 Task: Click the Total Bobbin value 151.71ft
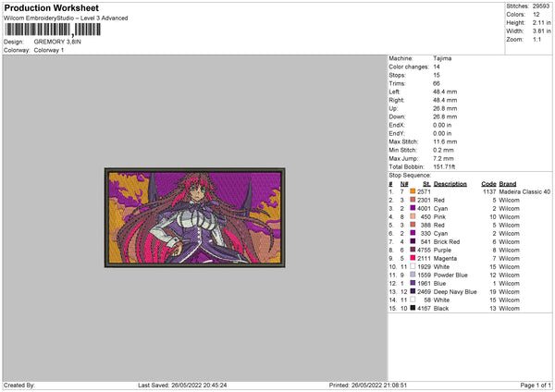click(444, 166)
